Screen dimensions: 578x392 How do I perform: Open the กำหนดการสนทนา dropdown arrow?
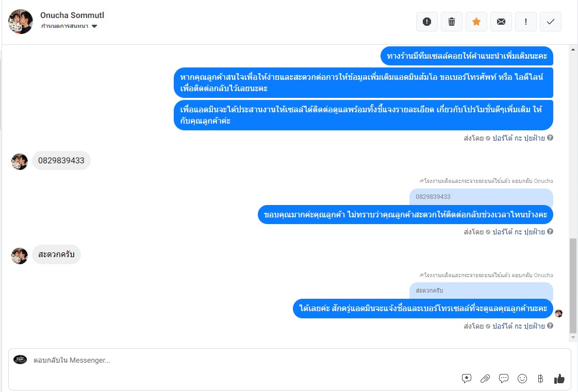94,26
